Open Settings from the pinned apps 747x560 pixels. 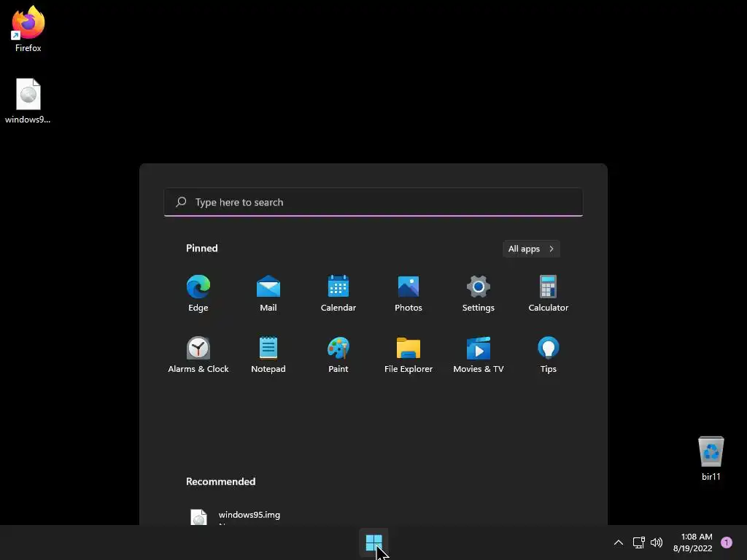click(479, 293)
